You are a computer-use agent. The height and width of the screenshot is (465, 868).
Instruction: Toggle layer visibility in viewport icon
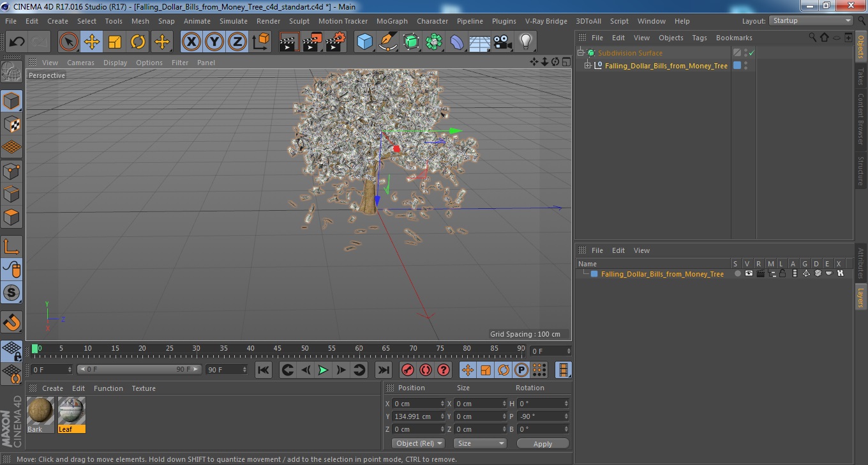[749, 273]
